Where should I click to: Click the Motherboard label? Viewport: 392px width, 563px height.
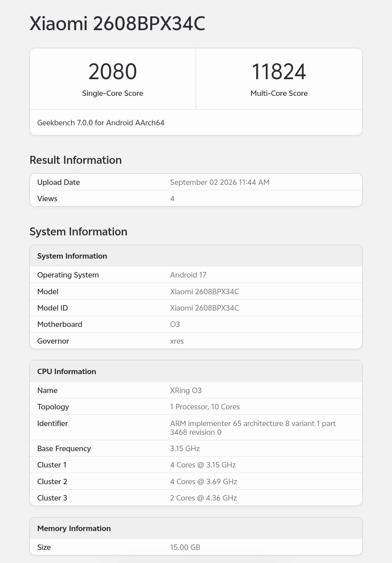point(60,324)
